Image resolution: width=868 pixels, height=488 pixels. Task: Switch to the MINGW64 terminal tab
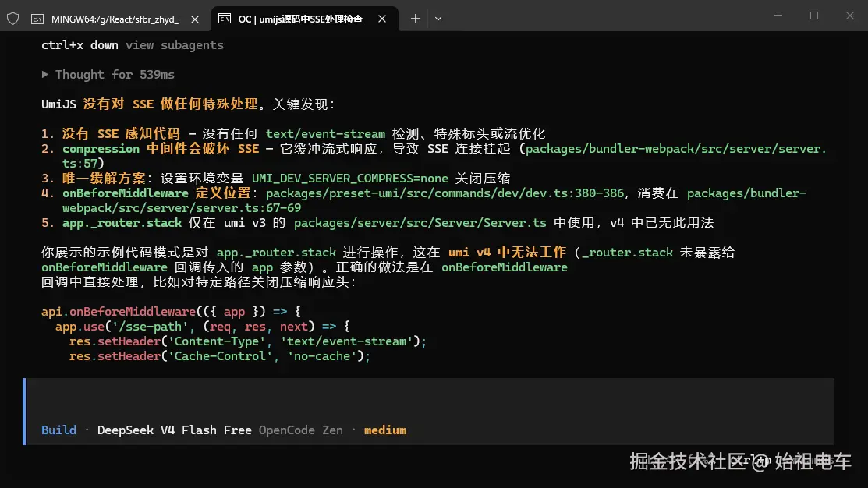tap(115, 19)
